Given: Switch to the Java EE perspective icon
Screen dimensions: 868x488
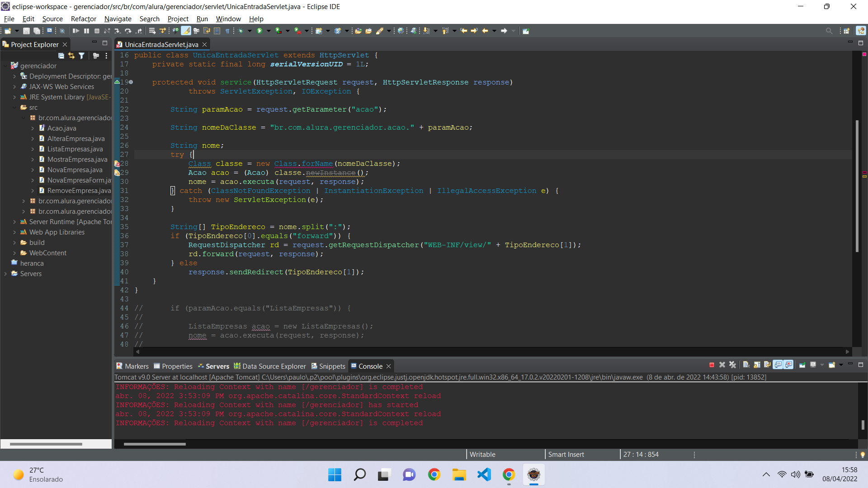Looking at the screenshot, I should pyautogui.click(x=861, y=31).
